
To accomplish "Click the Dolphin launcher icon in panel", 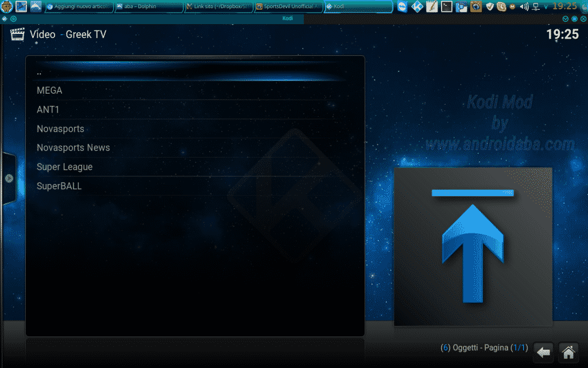I will pyautogui.click(x=36, y=6).
